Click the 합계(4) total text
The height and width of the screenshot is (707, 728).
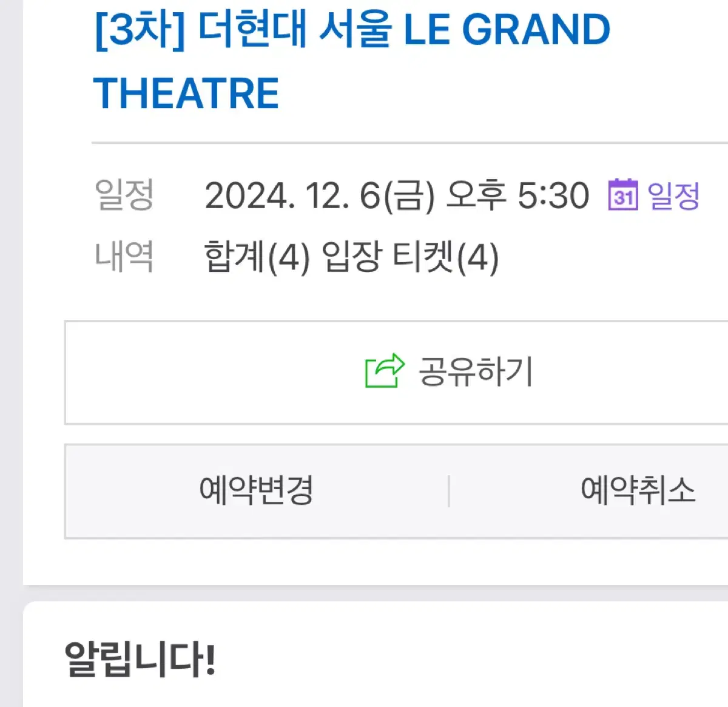point(257,257)
